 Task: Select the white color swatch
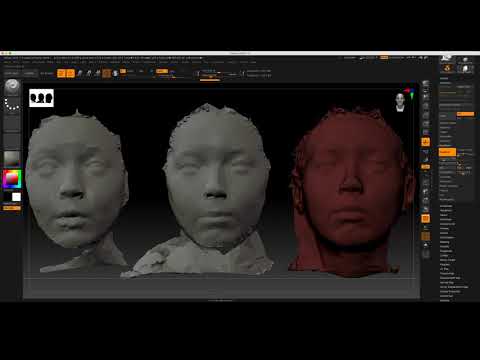(x=16, y=197)
